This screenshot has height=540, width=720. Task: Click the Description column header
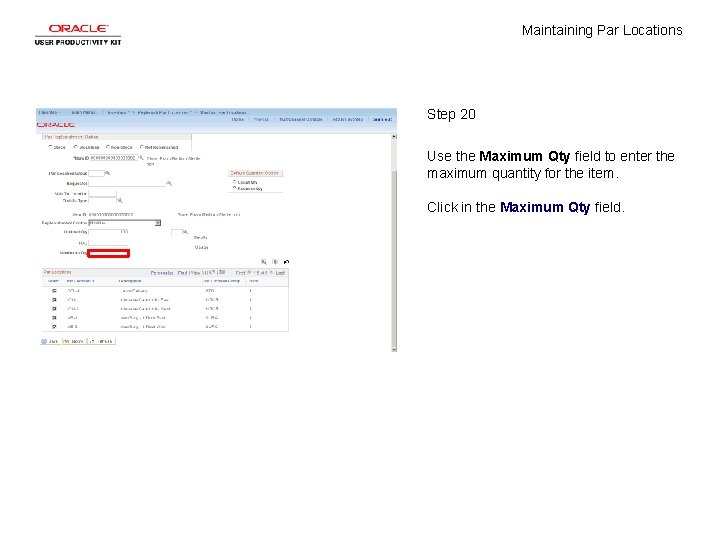130,281
